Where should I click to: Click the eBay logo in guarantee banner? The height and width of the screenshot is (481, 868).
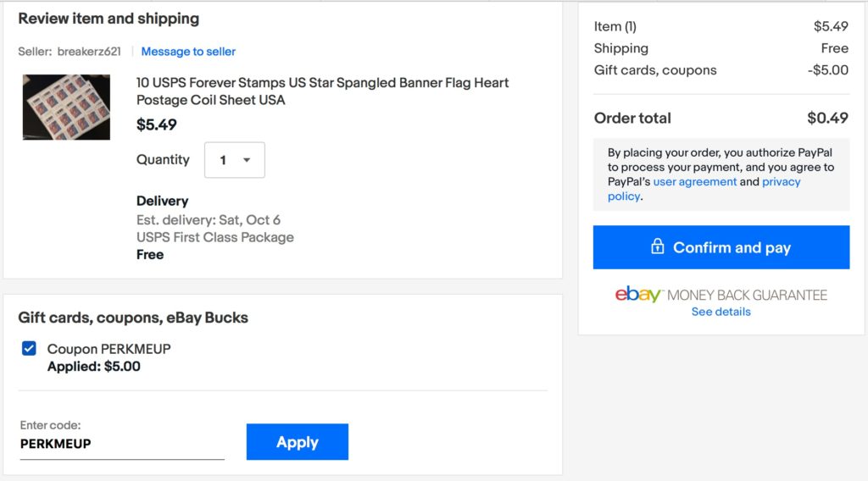click(637, 294)
